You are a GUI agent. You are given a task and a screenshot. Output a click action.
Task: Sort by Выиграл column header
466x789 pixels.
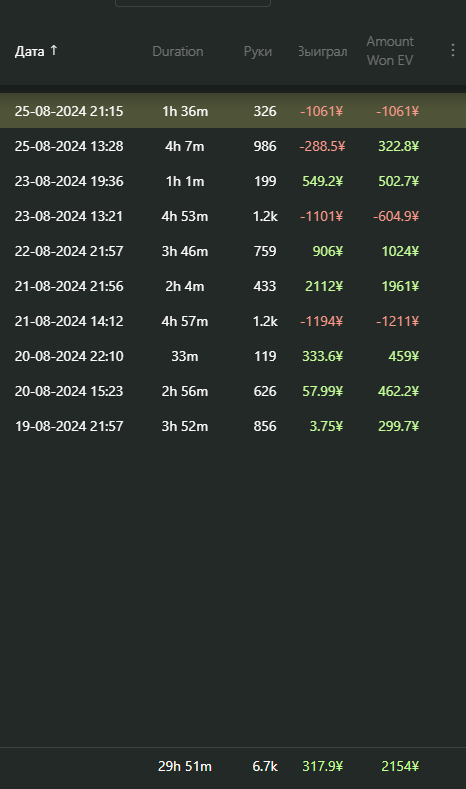click(323, 51)
